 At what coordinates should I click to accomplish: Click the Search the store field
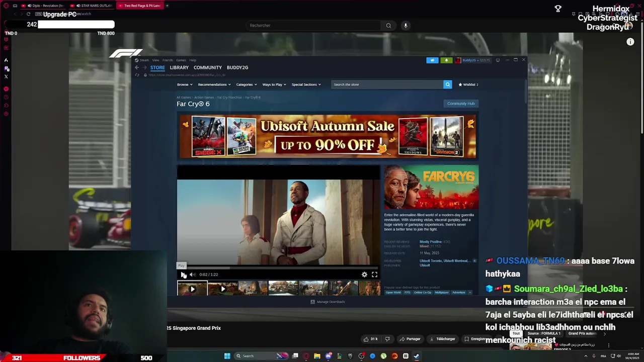coord(387,84)
